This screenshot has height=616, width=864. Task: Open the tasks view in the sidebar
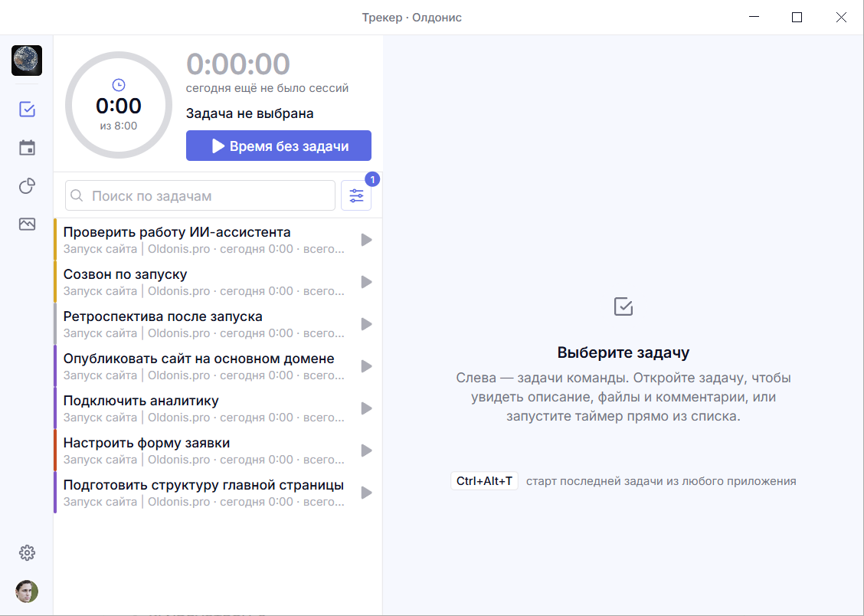tap(27, 109)
